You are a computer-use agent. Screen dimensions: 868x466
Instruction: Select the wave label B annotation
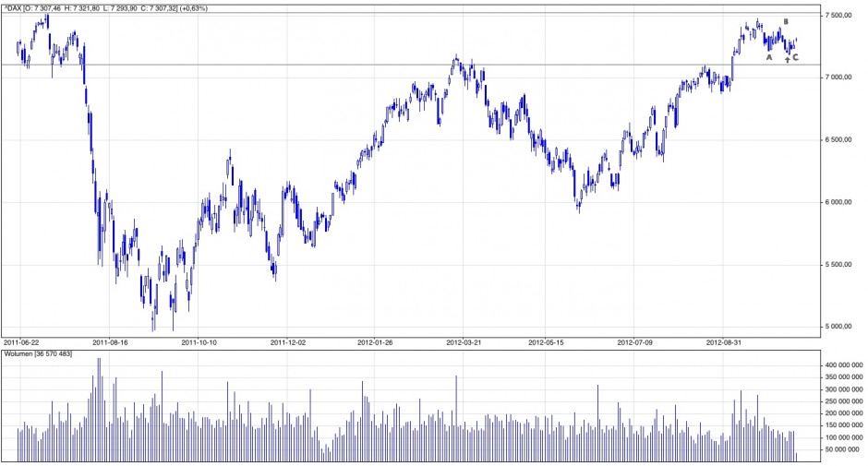pos(786,21)
